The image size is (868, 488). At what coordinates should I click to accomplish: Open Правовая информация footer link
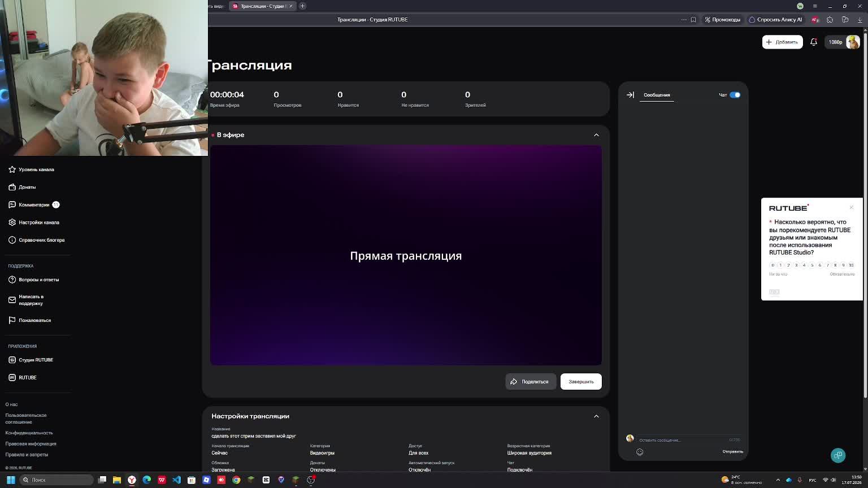click(31, 444)
